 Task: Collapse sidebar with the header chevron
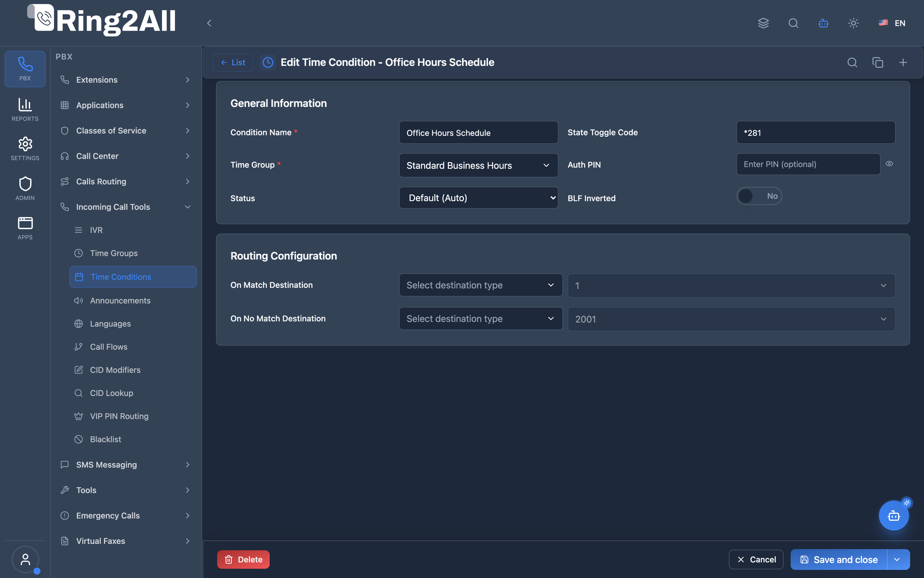pos(209,23)
